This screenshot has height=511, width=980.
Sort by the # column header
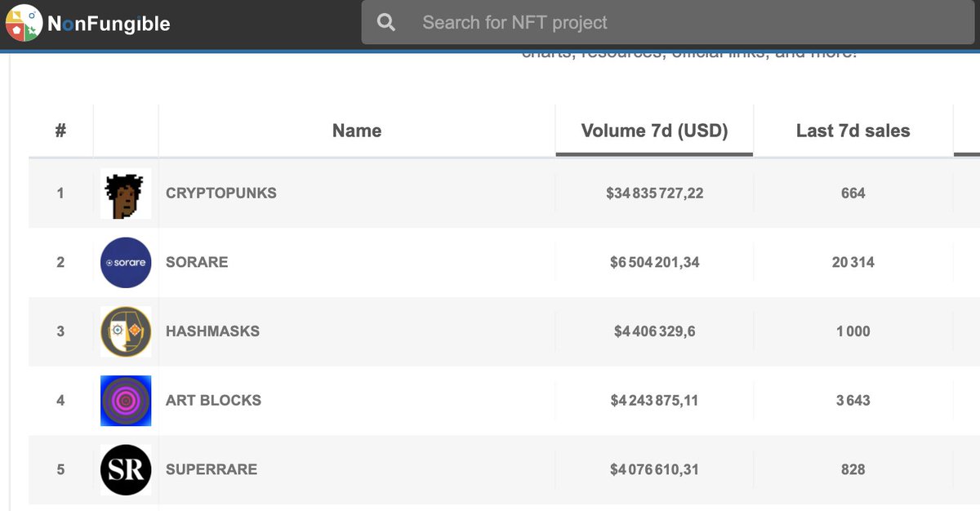click(x=60, y=131)
